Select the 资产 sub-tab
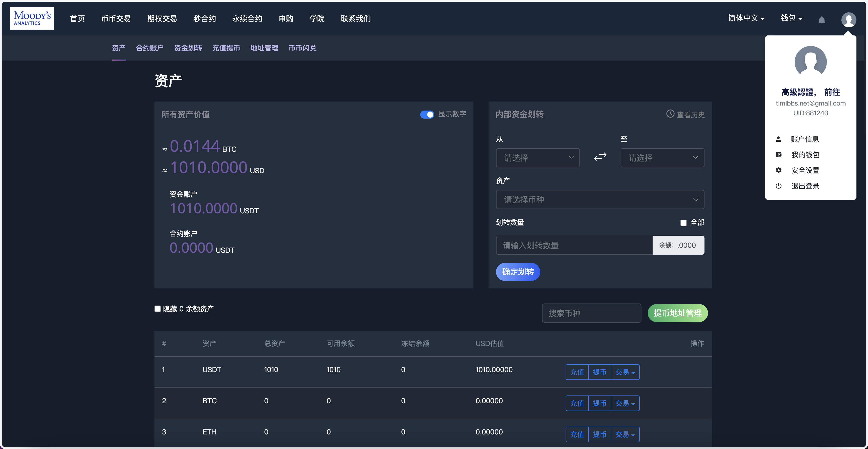This screenshot has width=868, height=449. coord(119,48)
